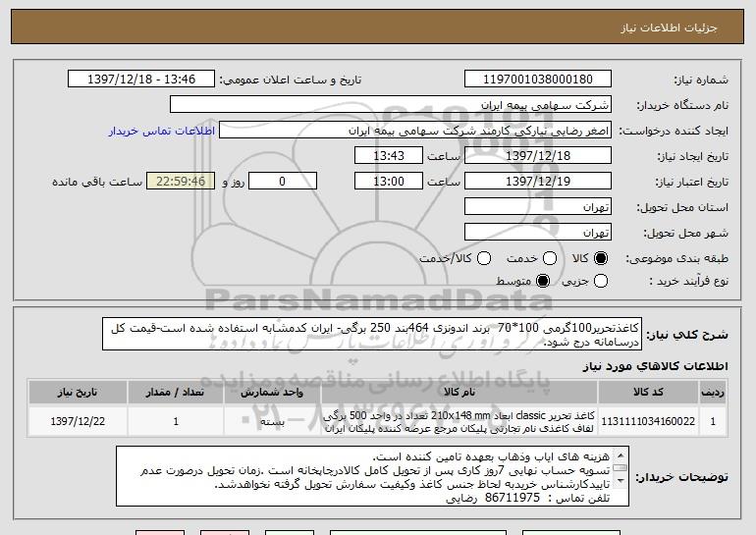Click the delivery province field تهران
Viewport: 756px width, 535px height.
pos(538,207)
